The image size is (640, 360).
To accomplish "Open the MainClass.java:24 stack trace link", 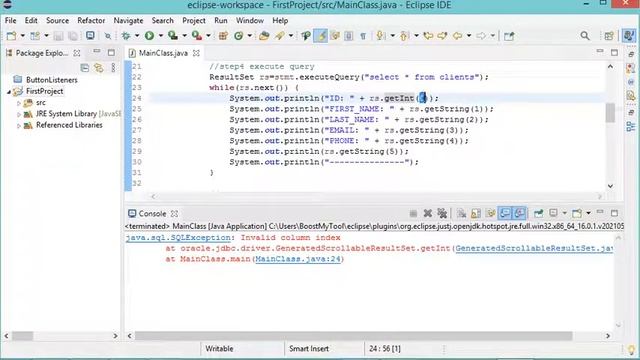I will [x=298, y=259].
